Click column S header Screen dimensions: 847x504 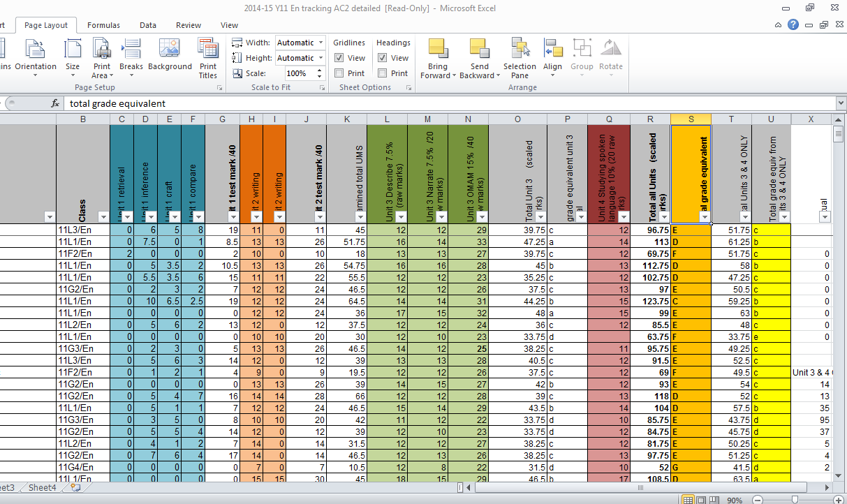(691, 119)
